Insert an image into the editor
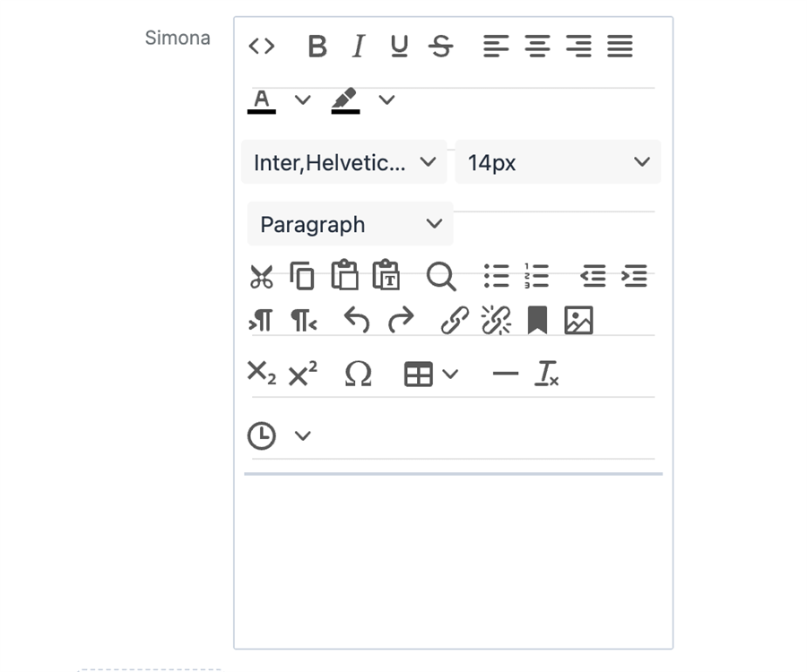 click(x=578, y=321)
